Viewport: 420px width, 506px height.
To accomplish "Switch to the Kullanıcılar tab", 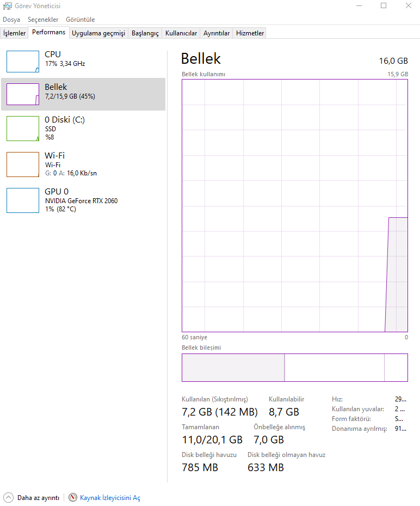I will click(x=181, y=33).
